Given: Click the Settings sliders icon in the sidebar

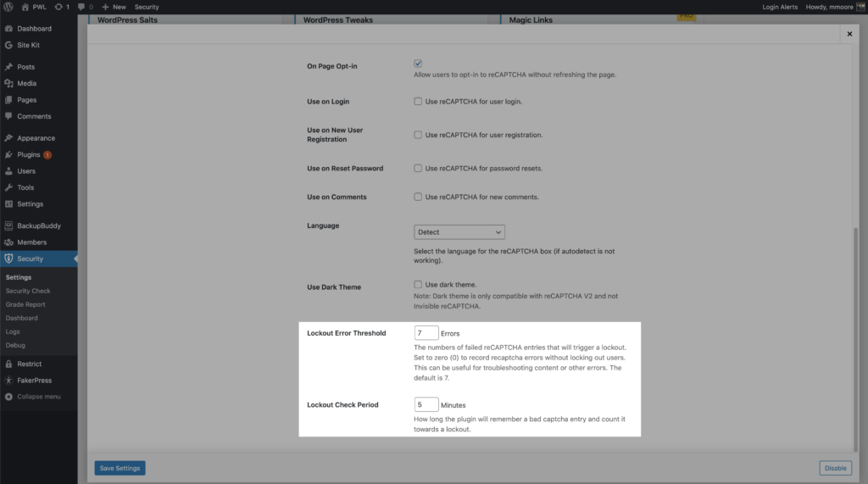Looking at the screenshot, I should pos(8,203).
